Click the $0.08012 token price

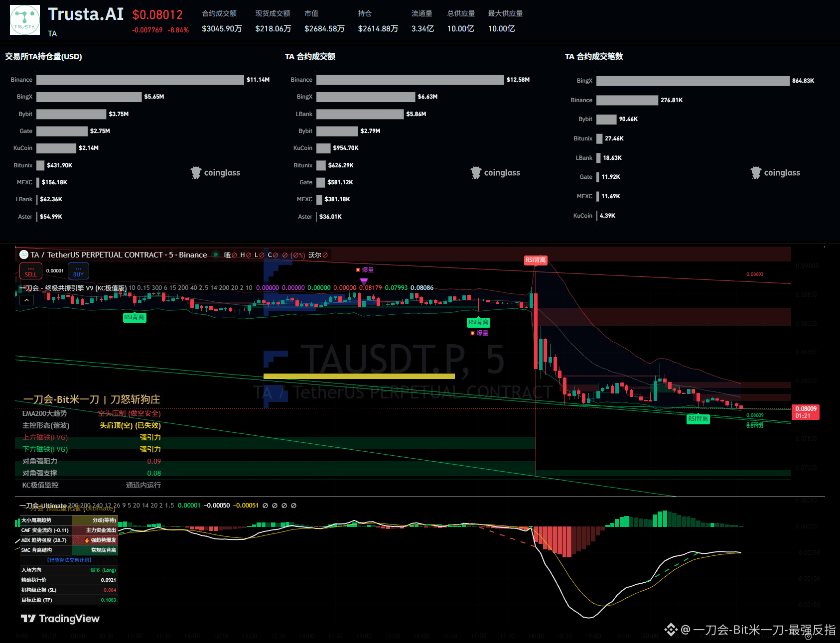tap(157, 15)
